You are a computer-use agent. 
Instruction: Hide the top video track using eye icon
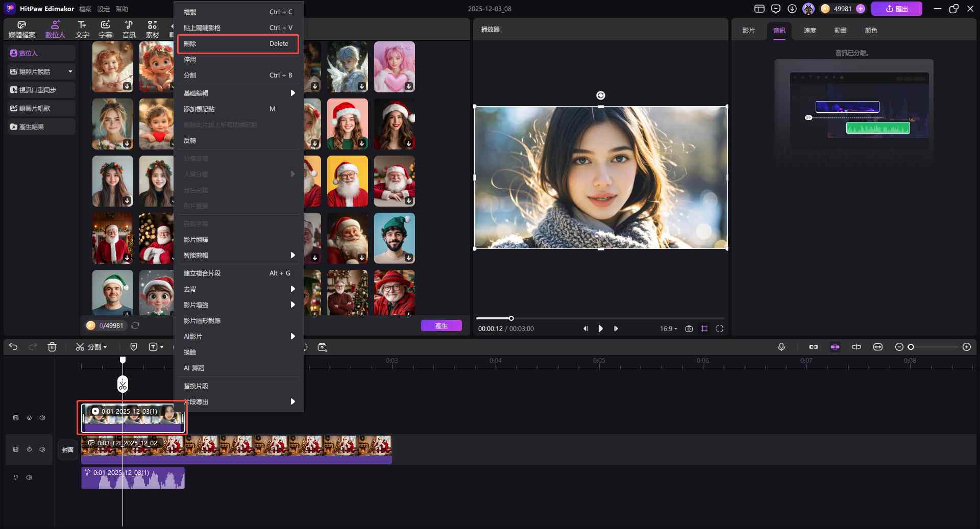29,418
